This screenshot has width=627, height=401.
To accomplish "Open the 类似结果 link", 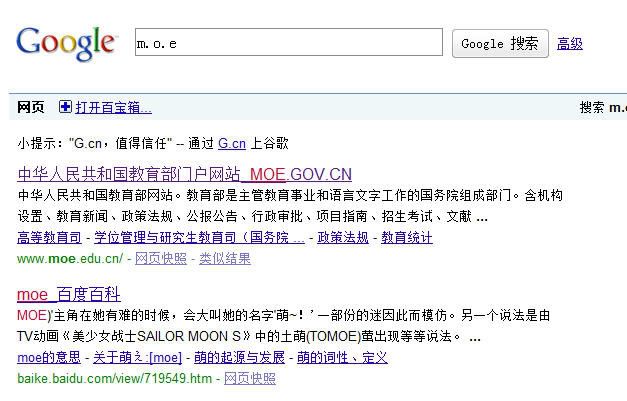I will pyautogui.click(x=225, y=259).
